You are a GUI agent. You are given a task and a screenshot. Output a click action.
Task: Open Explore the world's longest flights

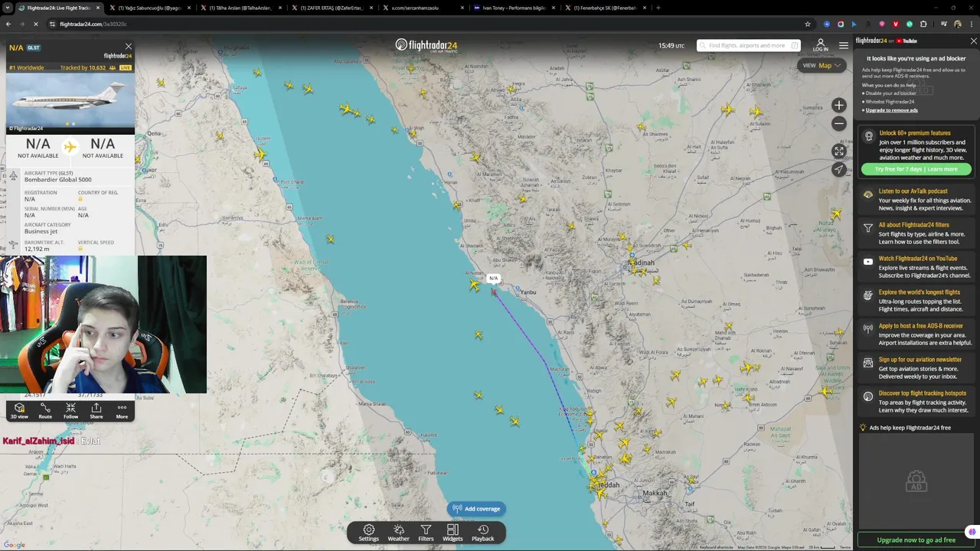coord(916,301)
